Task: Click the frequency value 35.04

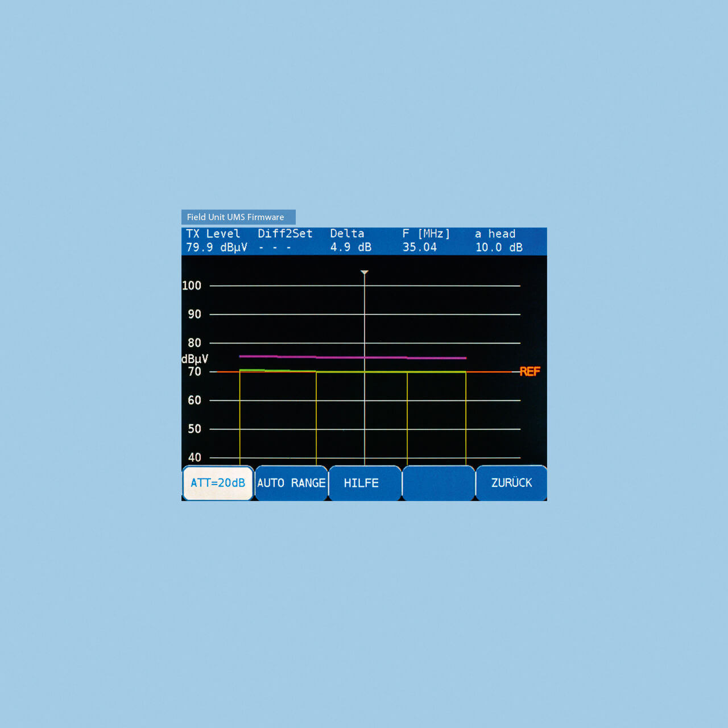Action: 420,247
